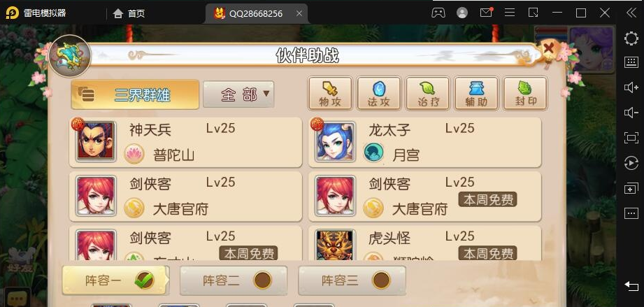
Task: Click the 三界群雄 category button
Action: (135, 94)
